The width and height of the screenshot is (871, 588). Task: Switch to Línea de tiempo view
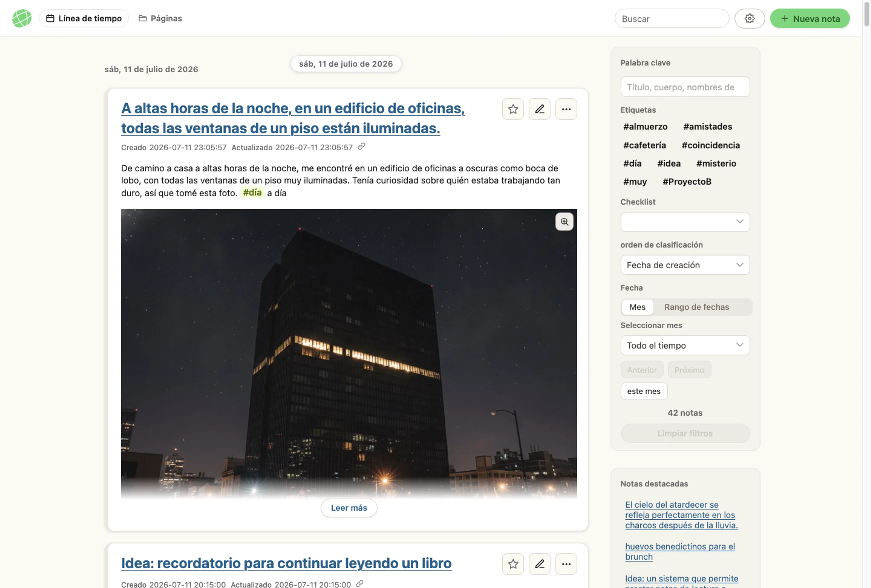tap(84, 18)
